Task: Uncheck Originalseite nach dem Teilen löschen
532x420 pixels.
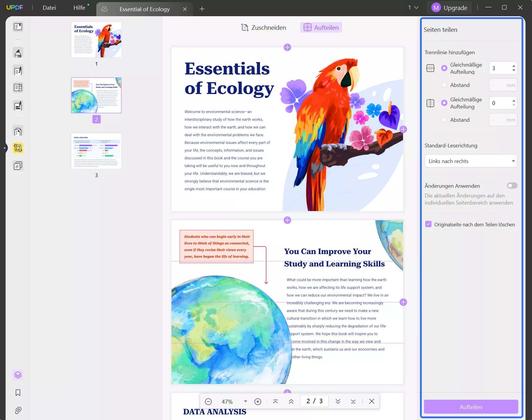Action: tap(428, 224)
